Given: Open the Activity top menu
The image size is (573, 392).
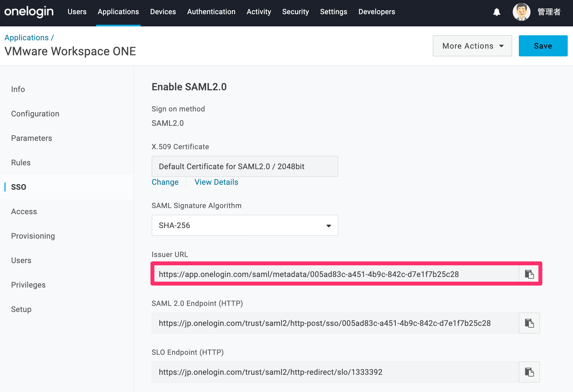Looking at the screenshot, I should [x=259, y=12].
